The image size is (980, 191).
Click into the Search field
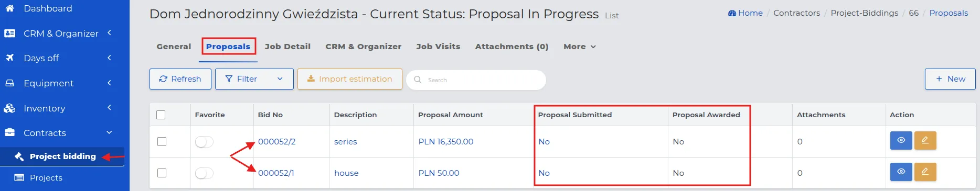(476, 80)
